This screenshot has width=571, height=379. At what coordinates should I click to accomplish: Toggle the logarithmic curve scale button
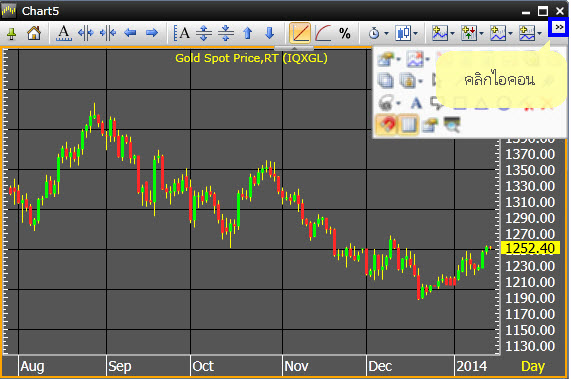click(x=323, y=33)
